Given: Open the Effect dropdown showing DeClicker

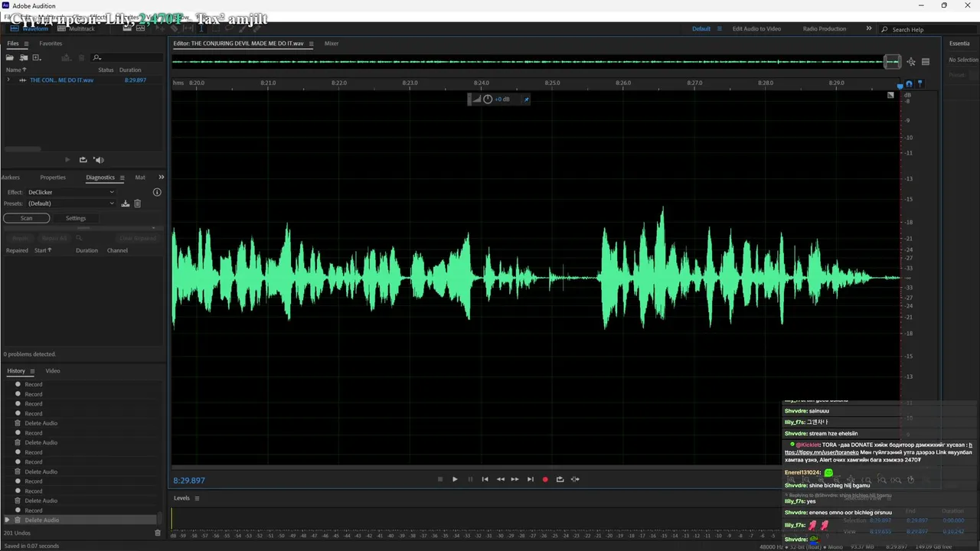Looking at the screenshot, I should pyautogui.click(x=71, y=192).
